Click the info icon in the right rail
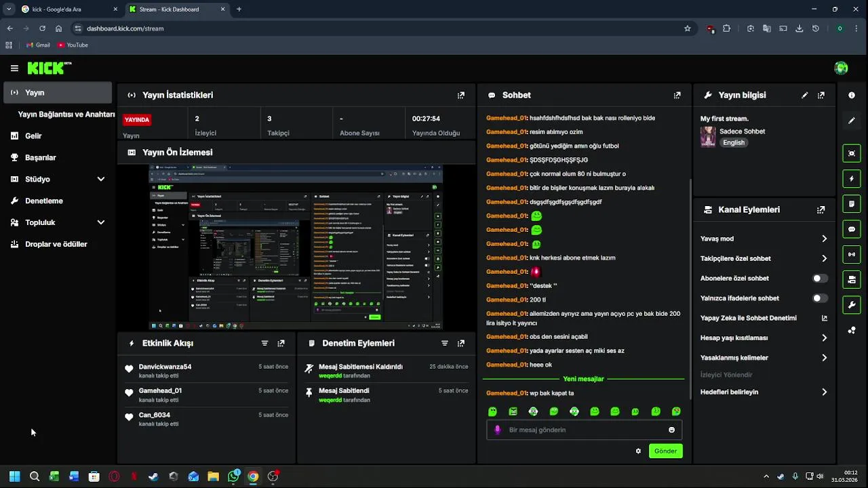Screen dimensions: 868x488 pyautogui.click(x=852, y=96)
